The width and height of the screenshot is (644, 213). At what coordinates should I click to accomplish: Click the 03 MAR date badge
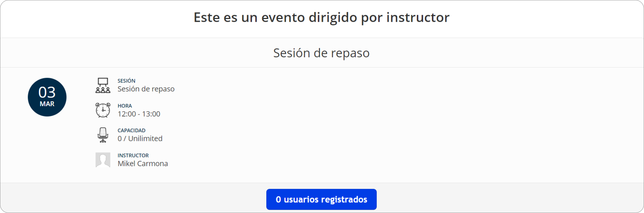click(x=47, y=97)
